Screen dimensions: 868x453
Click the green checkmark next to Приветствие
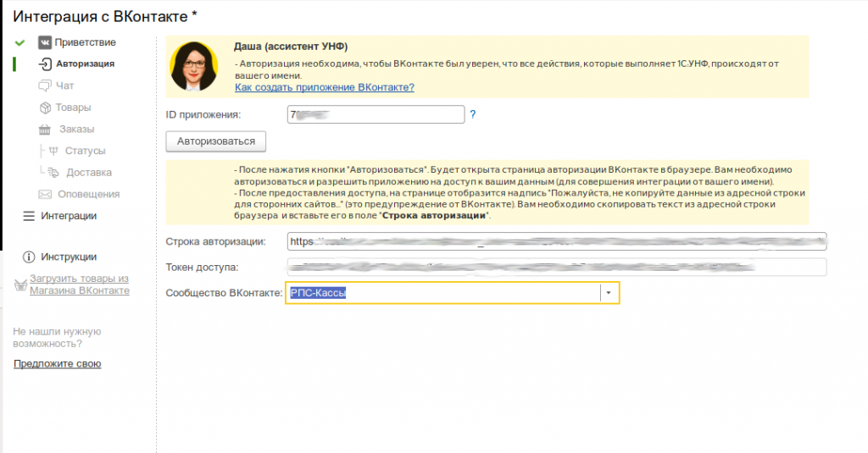20,42
